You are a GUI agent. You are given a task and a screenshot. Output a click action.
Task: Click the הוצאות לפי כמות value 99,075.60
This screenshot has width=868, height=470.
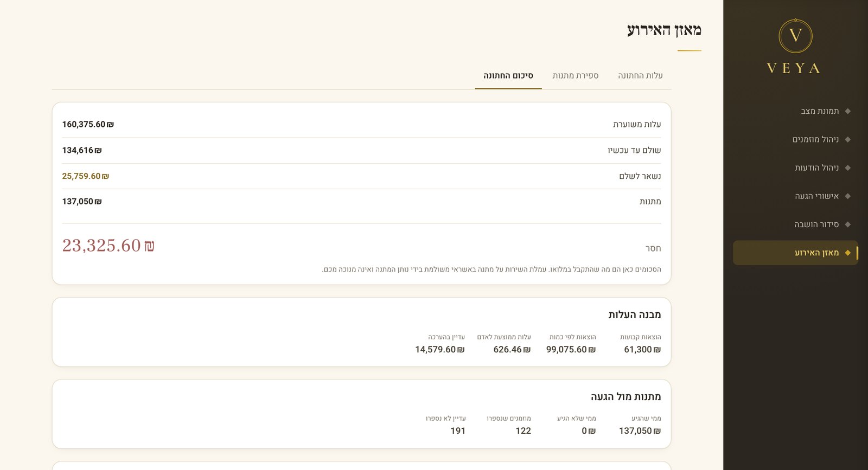click(x=571, y=350)
